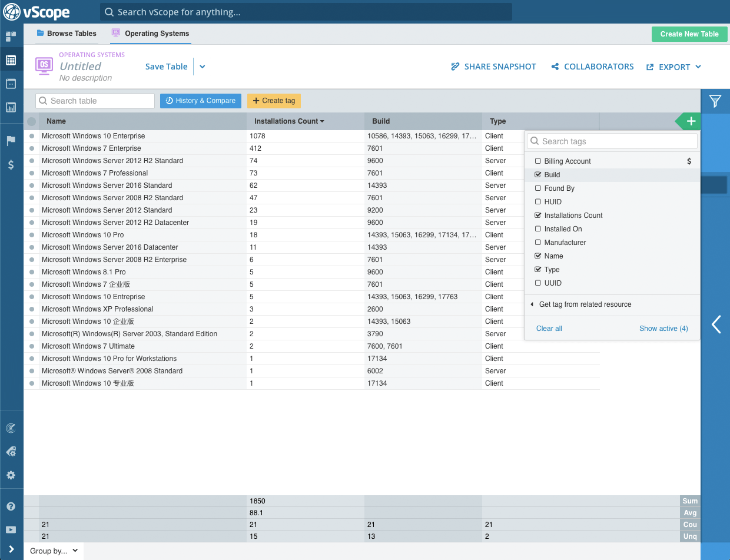Open the window panel icon in sidebar

pyautogui.click(x=11, y=84)
